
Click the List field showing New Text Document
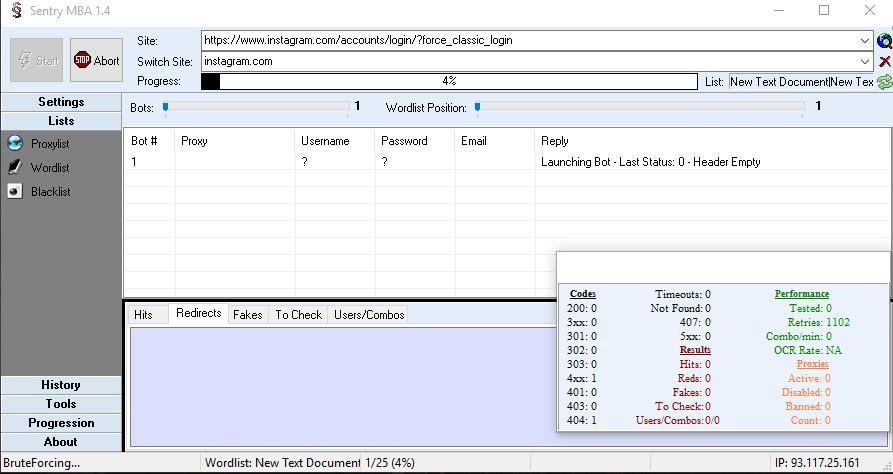[x=801, y=82]
